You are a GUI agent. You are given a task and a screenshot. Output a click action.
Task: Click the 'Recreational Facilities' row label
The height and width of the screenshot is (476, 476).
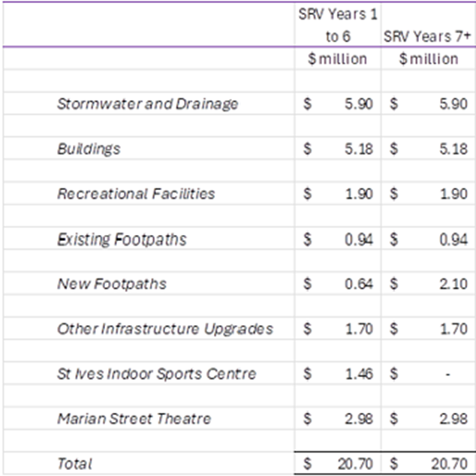[136, 194]
